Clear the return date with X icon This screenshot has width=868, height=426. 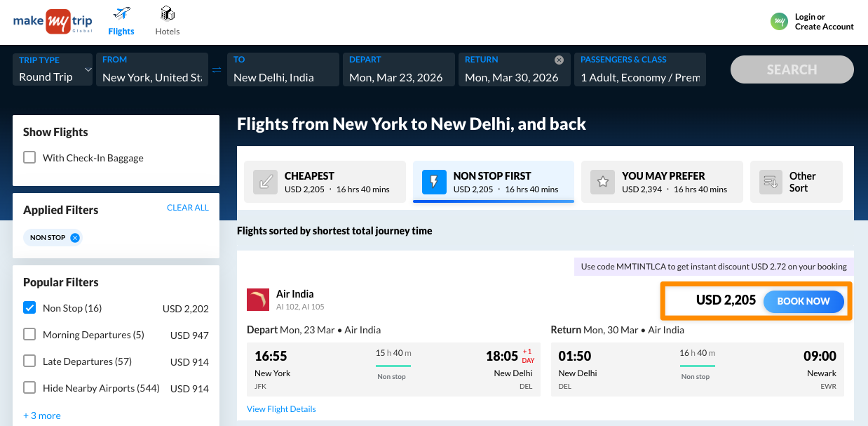[559, 60]
